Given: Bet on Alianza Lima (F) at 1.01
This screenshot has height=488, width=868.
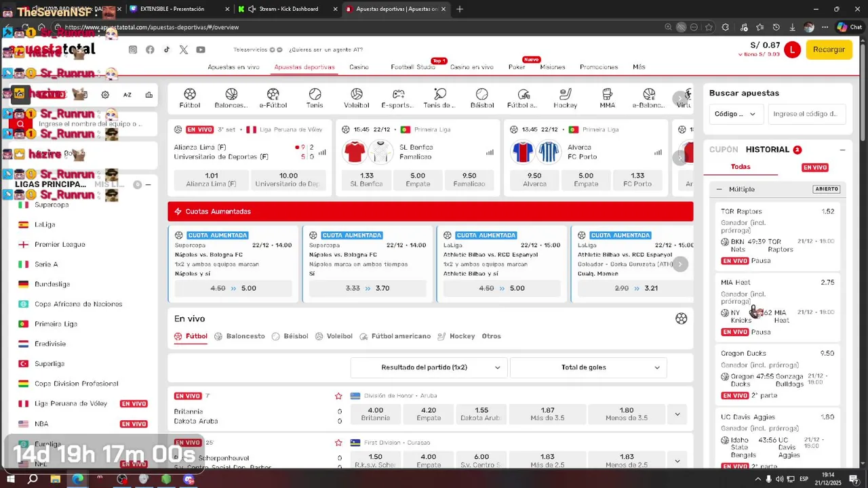Looking at the screenshot, I should [212, 180].
